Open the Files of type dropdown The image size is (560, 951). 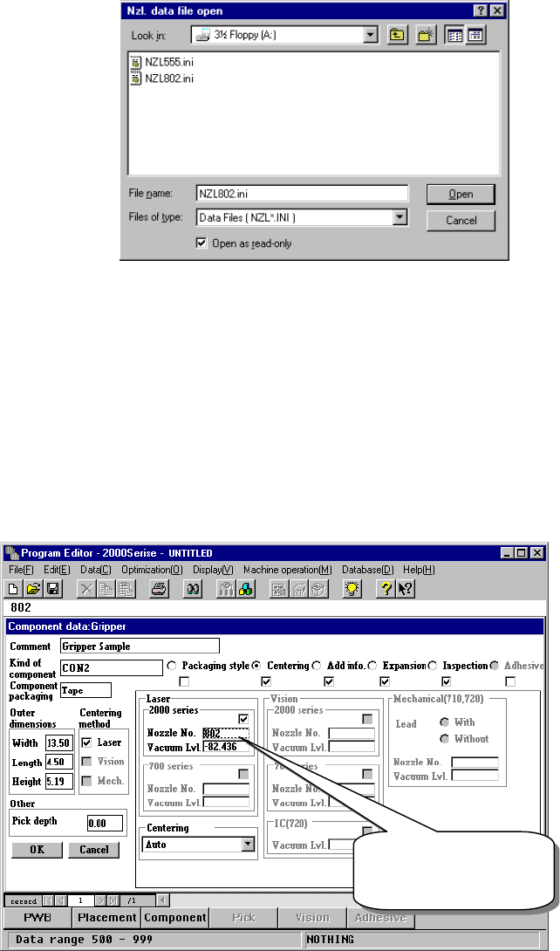point(400,217)
